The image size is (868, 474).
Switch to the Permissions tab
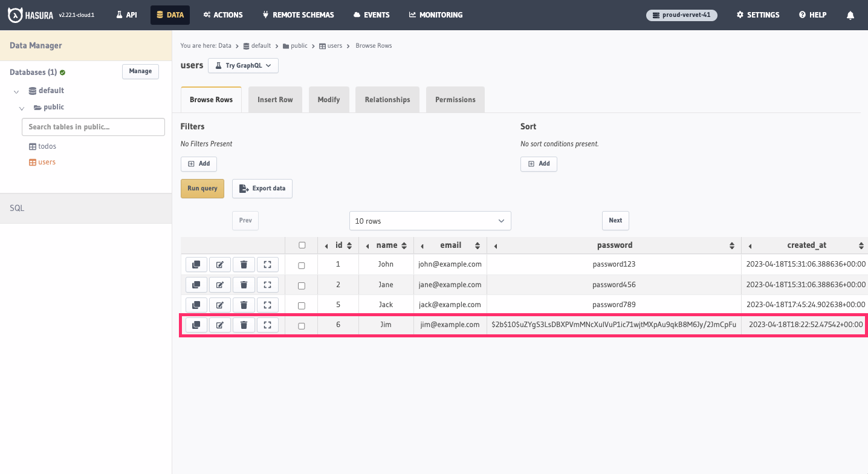click(455, 100)
